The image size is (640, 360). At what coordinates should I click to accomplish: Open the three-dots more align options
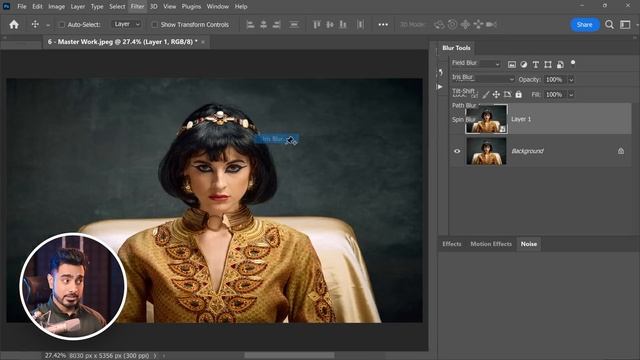[x=383, y=24]
